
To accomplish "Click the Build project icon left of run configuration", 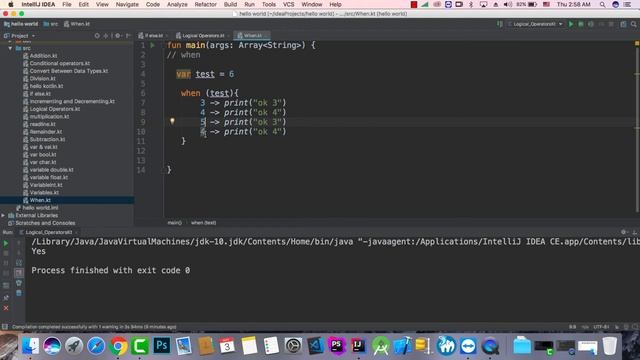I will (500, 24).
